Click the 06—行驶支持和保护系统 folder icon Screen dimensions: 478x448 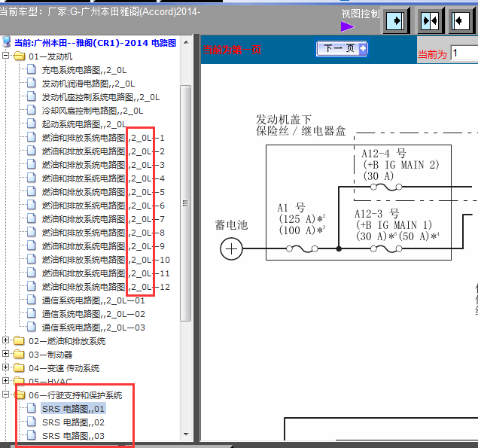tap(20, 395)
